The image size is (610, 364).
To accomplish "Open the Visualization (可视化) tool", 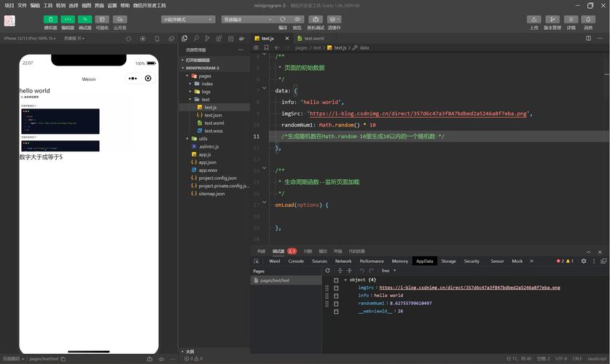I will coord(102,20).
